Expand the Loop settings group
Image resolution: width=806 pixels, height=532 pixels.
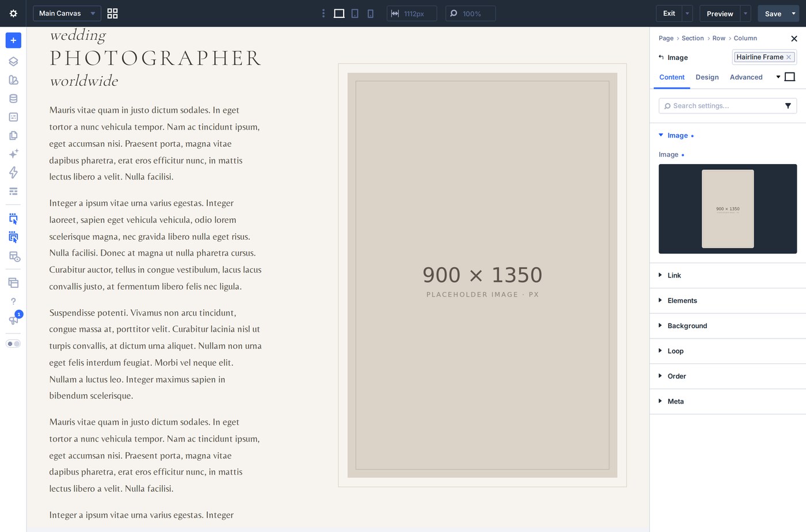point(728,351)
